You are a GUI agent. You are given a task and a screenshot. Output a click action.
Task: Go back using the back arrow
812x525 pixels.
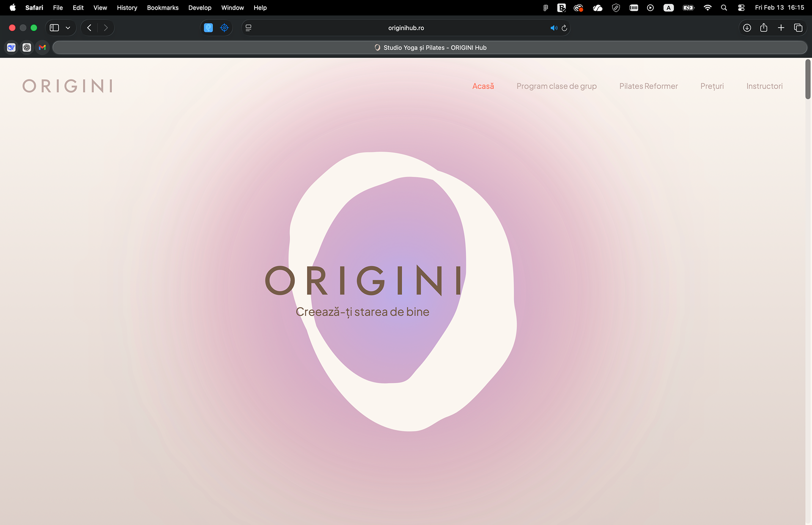point(89,28)
